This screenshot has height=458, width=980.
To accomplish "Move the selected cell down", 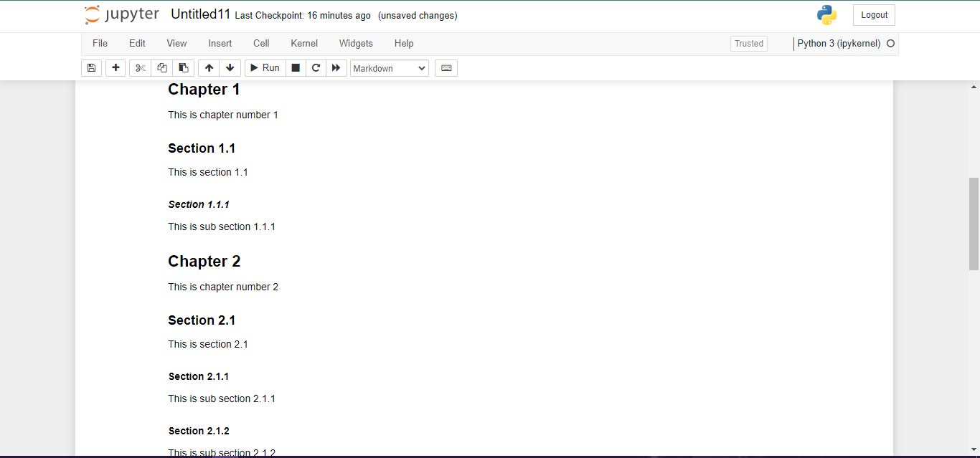I will coord(230,68).
